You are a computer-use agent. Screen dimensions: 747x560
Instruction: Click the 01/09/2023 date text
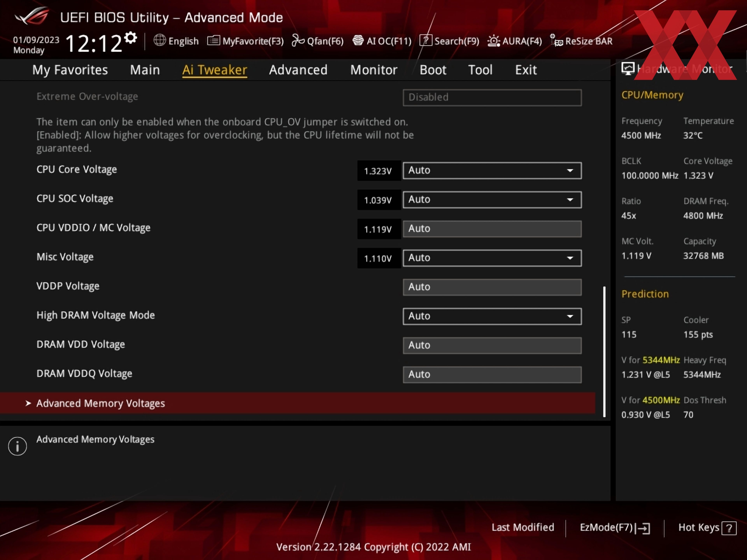coord(36,40)
